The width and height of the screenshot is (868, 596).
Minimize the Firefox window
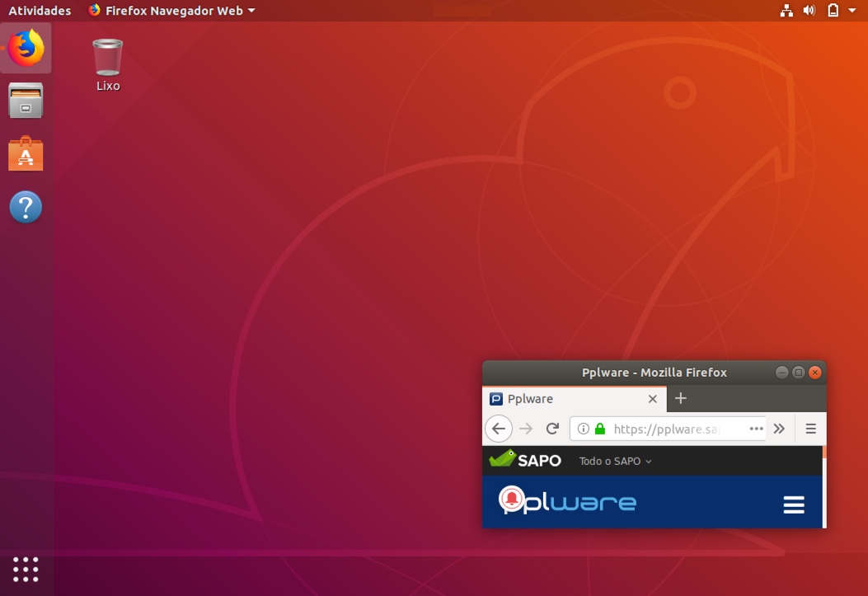pos(781,373)
